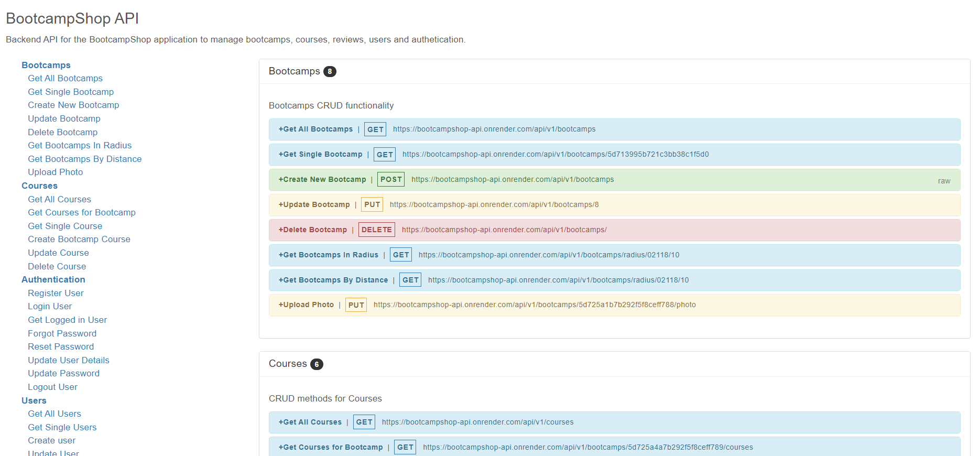980x456 pixels.
Task: Open Get Single Bootcamp sidebar link
Action: [x=71, y=92]
